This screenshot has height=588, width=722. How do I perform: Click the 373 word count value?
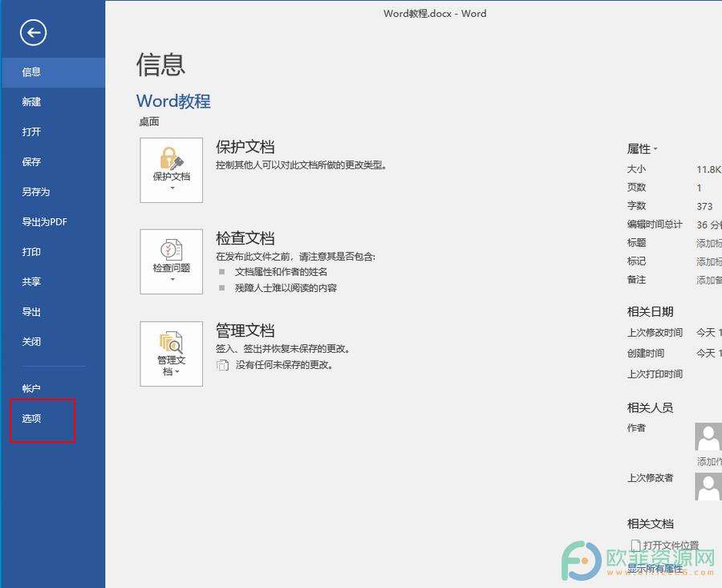pyautogui.click(x=704, y=206)
